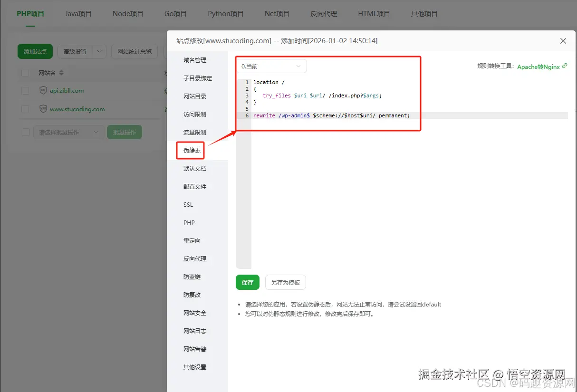Open SSL settings in the side menu
Image resolution: width=577 pixels, height=392 pixels.
coord(189,205)
